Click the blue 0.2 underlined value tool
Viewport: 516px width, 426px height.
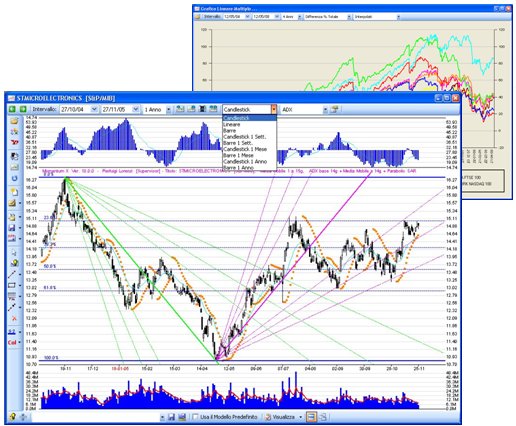click(12, 332)
